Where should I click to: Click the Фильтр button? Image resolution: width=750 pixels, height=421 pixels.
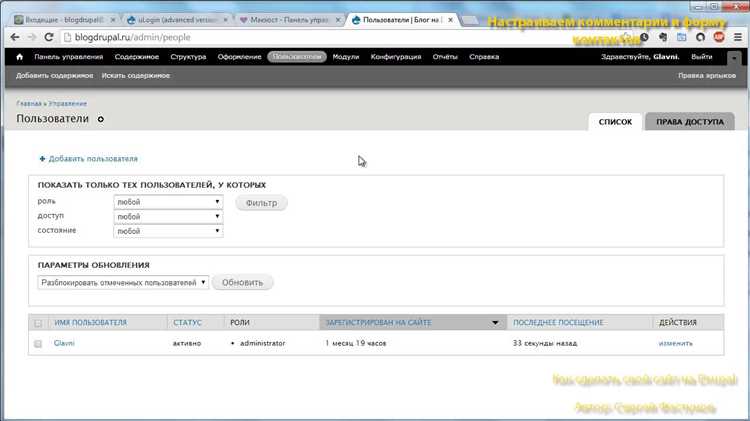pyautogui.click(x=261, y=203)
